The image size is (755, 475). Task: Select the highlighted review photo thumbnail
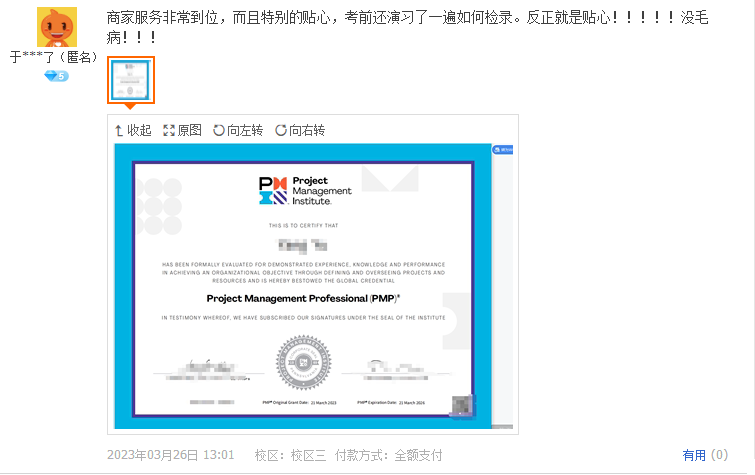pyautogui.click(x=130, y=79)
